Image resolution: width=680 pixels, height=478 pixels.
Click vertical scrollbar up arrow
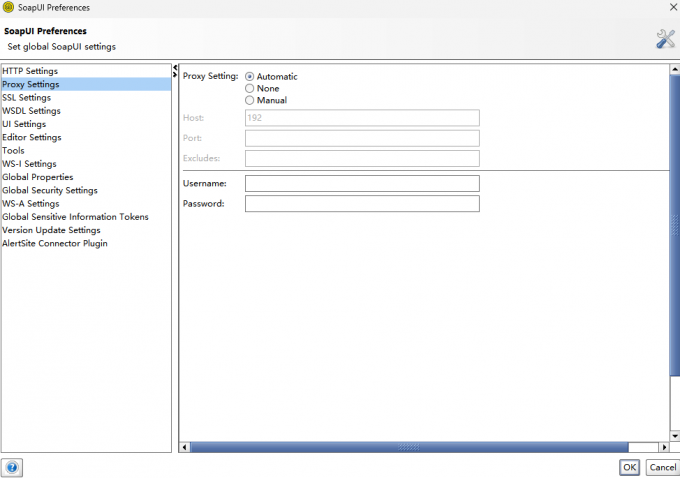(675, 69)
